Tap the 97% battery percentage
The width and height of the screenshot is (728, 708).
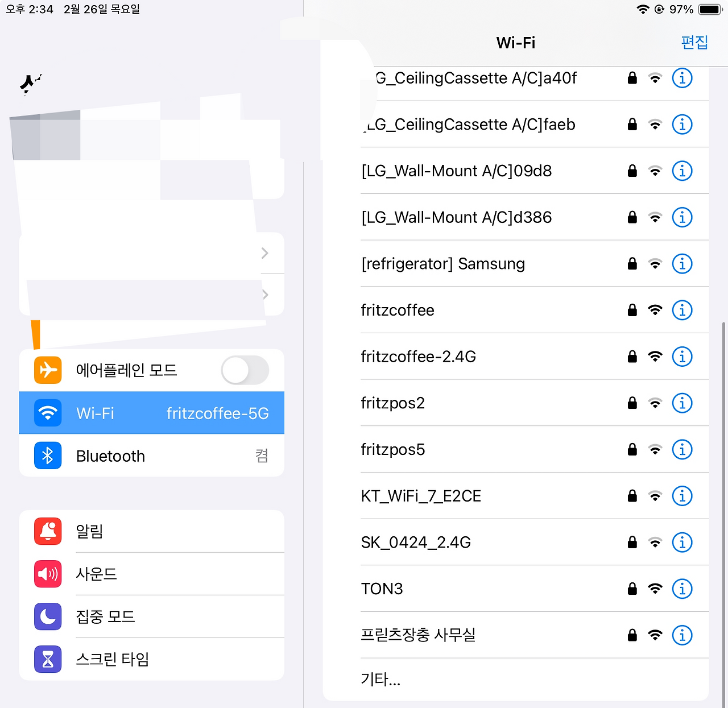point(681,9)
